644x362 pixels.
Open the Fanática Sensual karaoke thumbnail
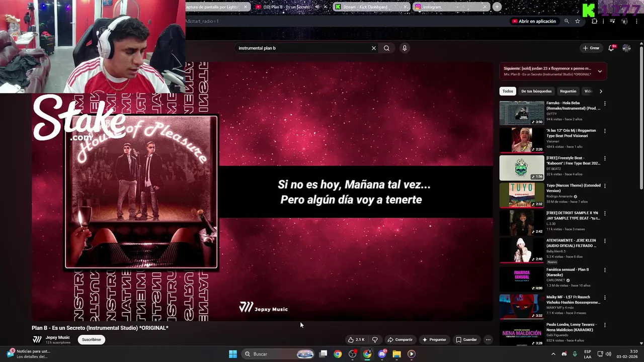(522, 279)
